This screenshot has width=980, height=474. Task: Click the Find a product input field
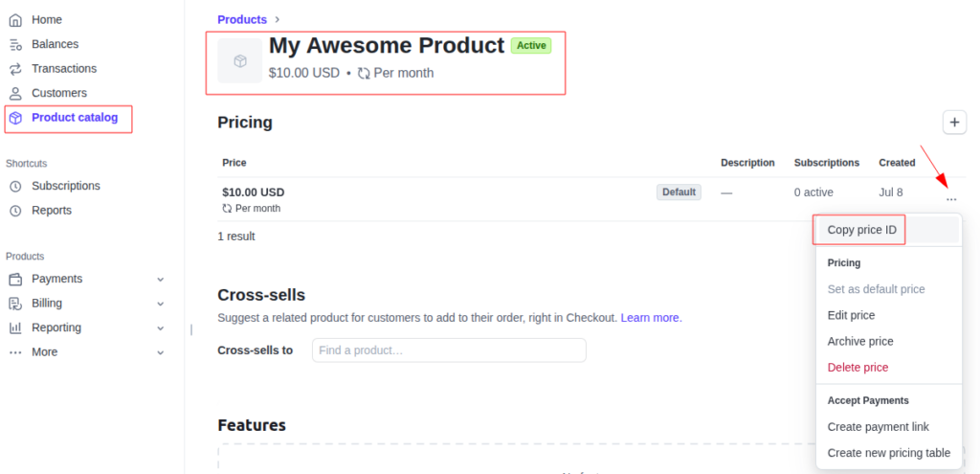[x=449, y=350]
